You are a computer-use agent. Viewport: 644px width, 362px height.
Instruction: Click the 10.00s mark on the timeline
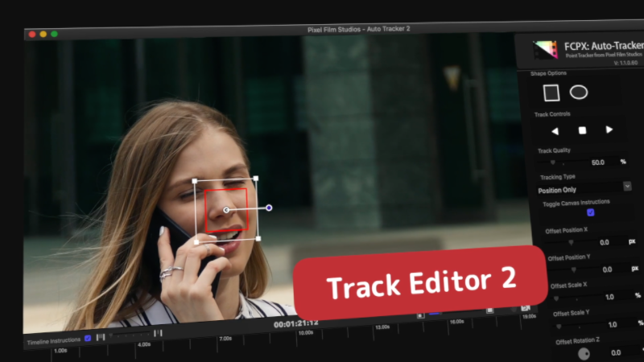pyautogui.click(x=306, y=333)
